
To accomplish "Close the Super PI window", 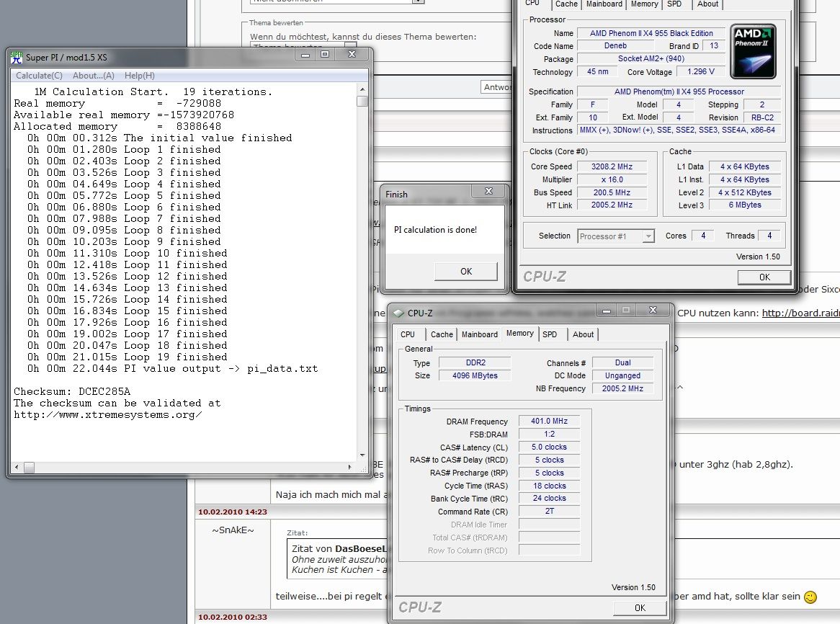I will (352, 55).
